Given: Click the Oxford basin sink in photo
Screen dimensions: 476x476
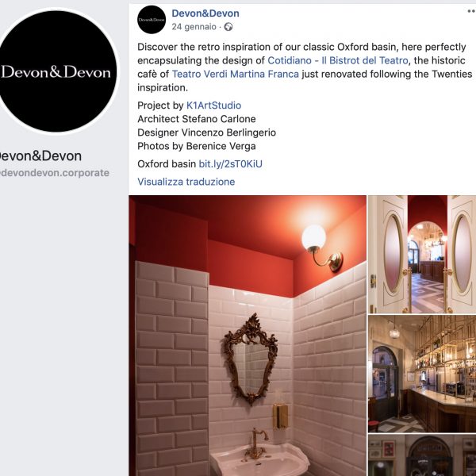Looking at the screenshot, I should click(x=259, y=459).
